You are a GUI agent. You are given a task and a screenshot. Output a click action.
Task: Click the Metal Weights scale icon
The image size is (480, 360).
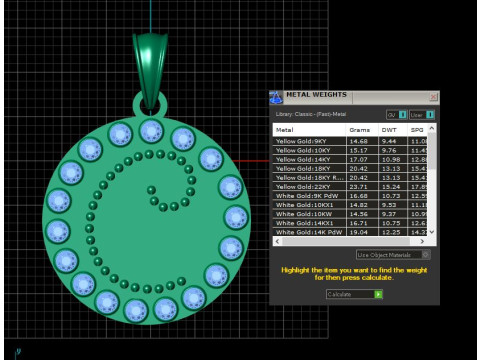click(276, 97)
